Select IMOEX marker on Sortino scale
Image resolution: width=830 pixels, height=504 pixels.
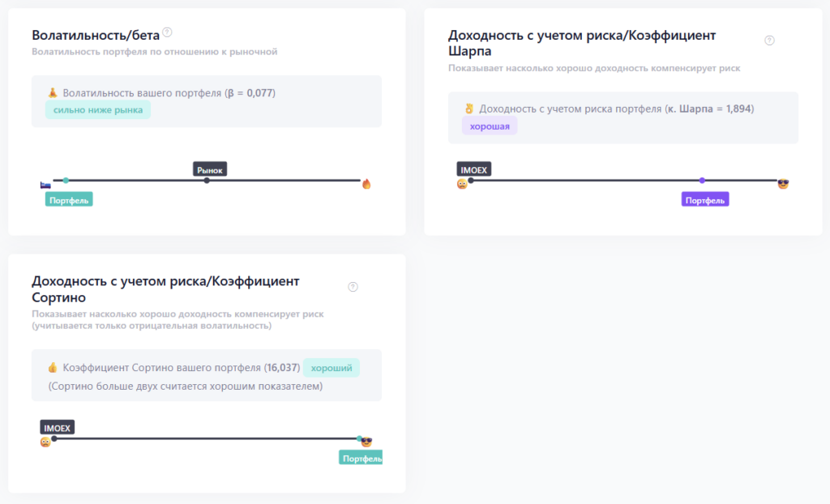tap(58, 427)
